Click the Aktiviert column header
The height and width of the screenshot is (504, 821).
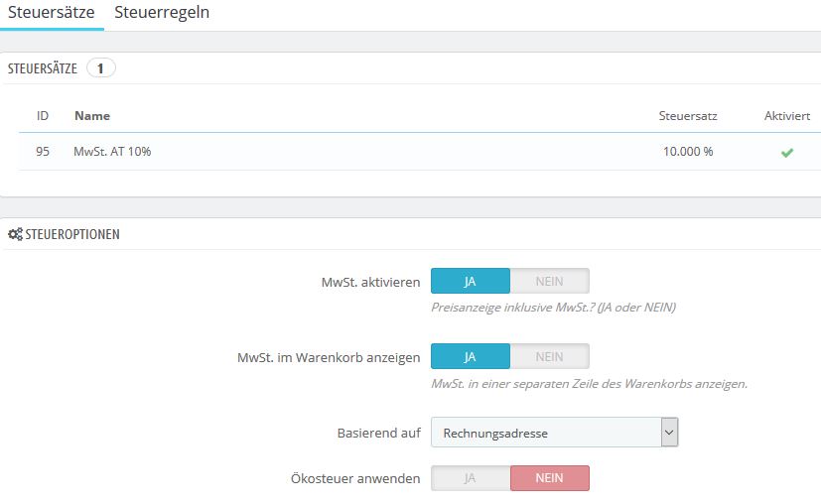[x=786, y=116]
